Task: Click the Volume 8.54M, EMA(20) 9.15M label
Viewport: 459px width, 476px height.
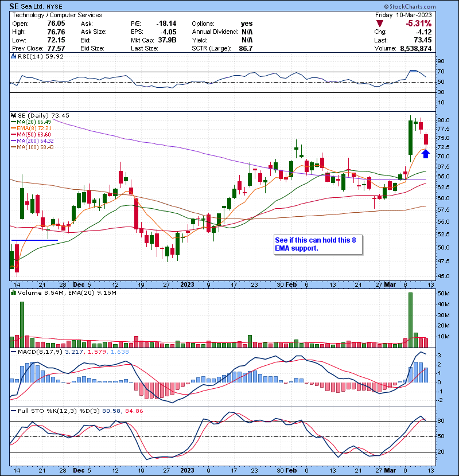Action: coord(67,292)
